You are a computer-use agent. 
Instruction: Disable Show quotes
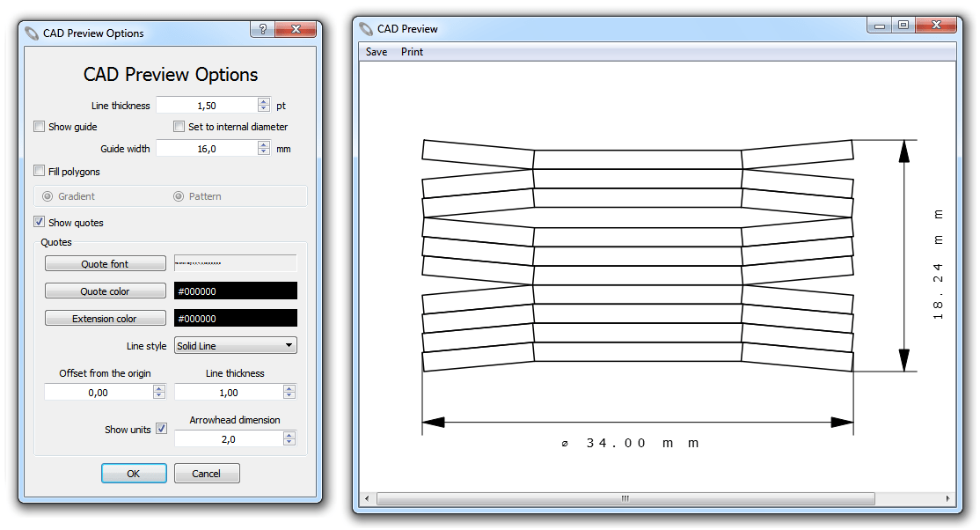pyautogui.click(x=39, y=222)
